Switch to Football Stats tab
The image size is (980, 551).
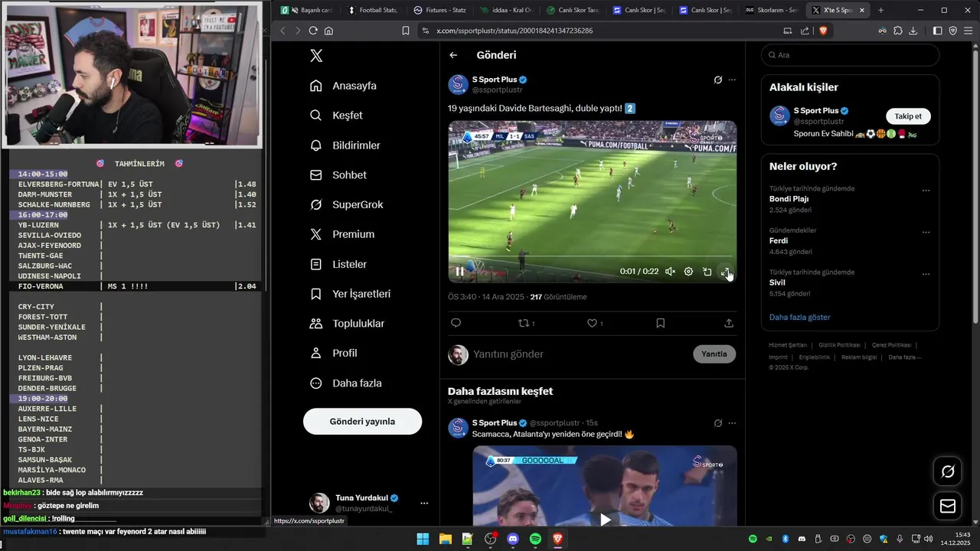pyautogui.click(x=373, y=10)
